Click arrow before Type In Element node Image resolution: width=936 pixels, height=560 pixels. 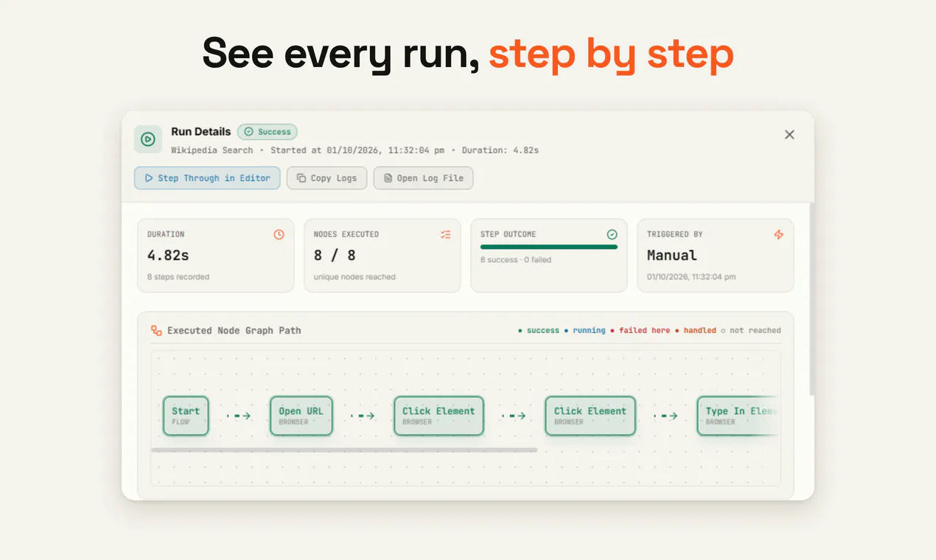[x=666, y=416]
